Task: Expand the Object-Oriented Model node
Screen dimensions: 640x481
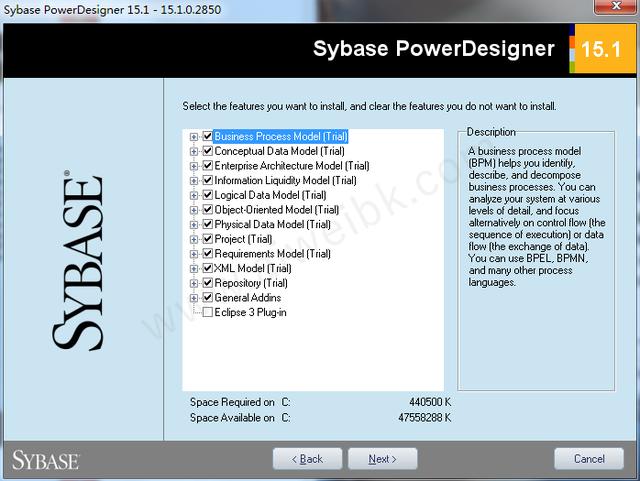Action: pyautogui.click(x=194, y=210)
